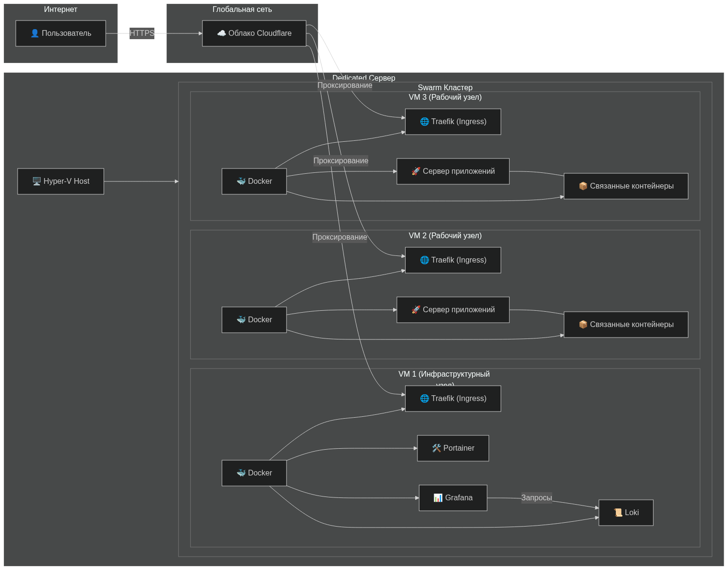The width and height of the screenshot is (728, 570).
Task: Click package icon in VM 3 Связанные контейнеры
Action: [x=583, y=186]
